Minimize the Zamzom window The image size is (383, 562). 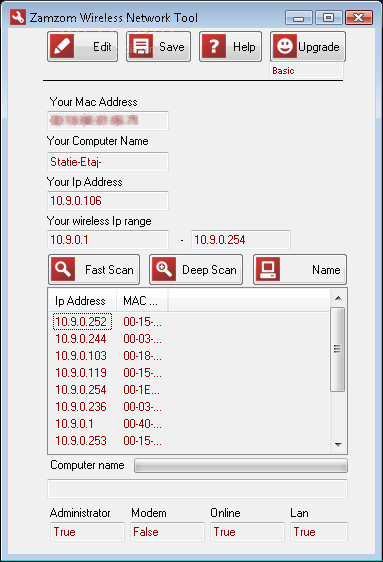(x=299, y=18)
